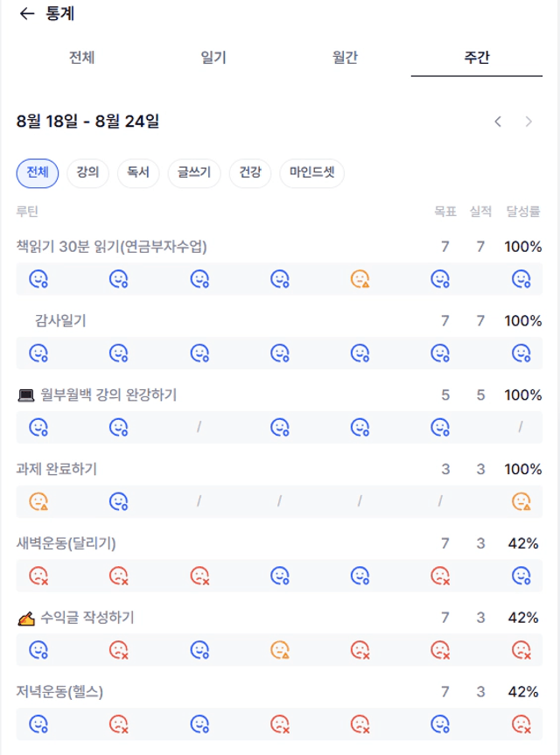Switch to the 월간 tab
The width and height of the screenshot is (560, 755).
point(346,58)
